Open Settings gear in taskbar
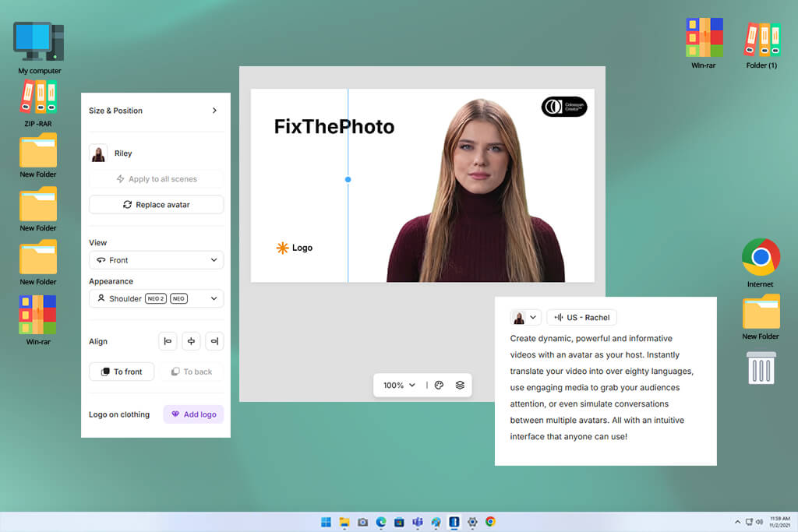This screenshot has height=532, width=798. coord(472,522)
